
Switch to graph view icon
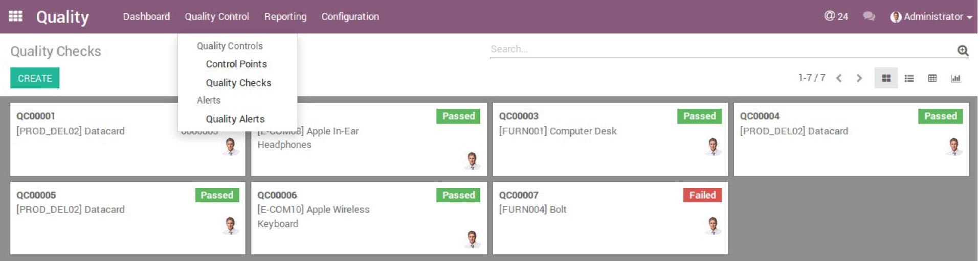955,78
